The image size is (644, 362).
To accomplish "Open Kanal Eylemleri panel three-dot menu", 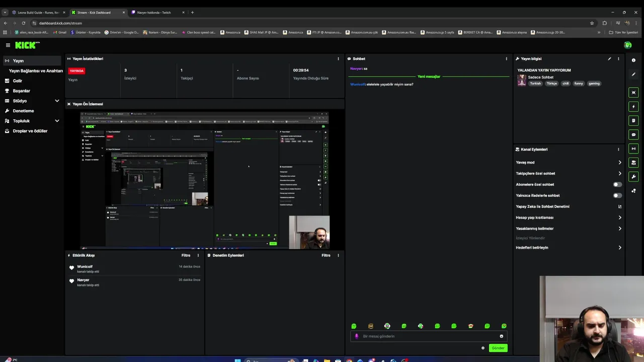I will pyautogui.click(x=618, y=149).
